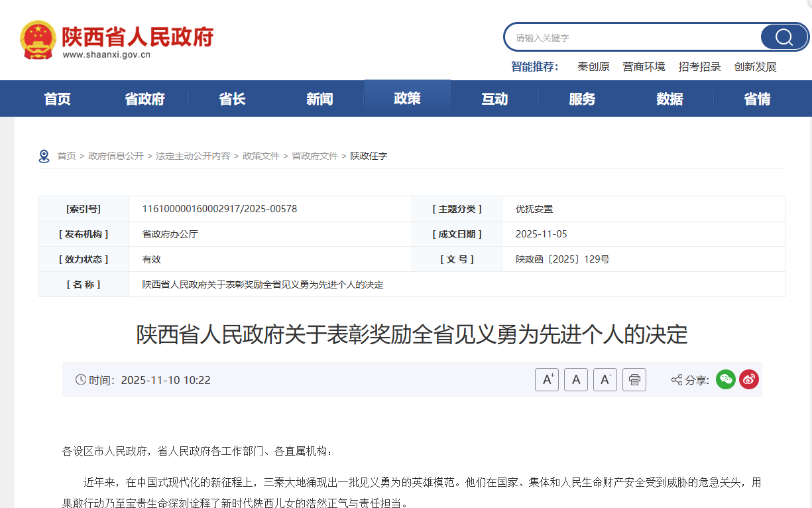Go to the 数据 navigation tab
Viewport: 812px width, 508px height.
point(669,99)
